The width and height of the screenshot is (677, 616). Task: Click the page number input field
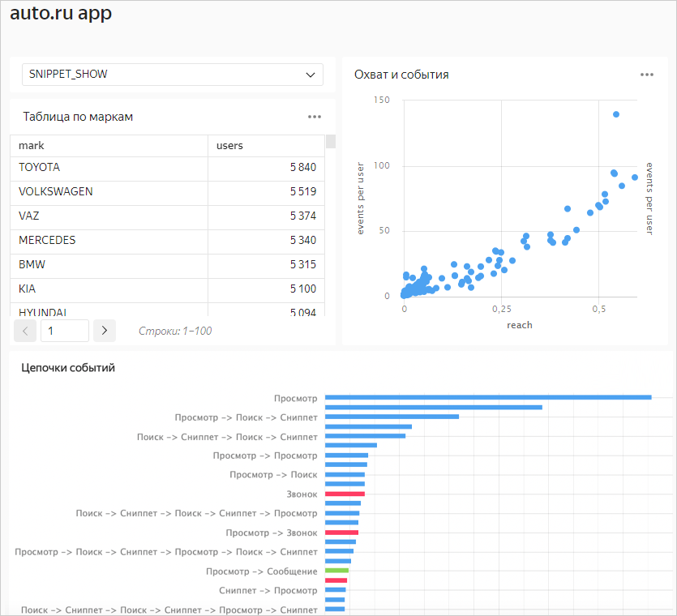[64, 331]
